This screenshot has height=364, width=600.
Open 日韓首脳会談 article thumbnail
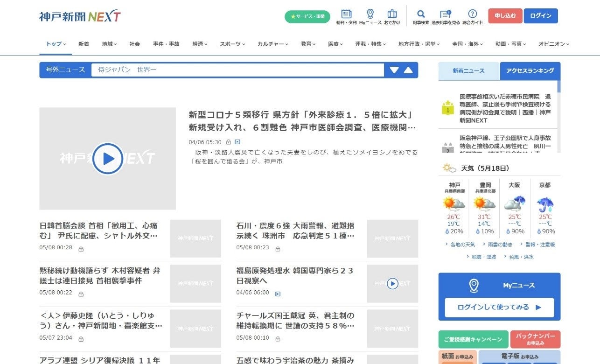pyautogui.click(x=195, y=238)
